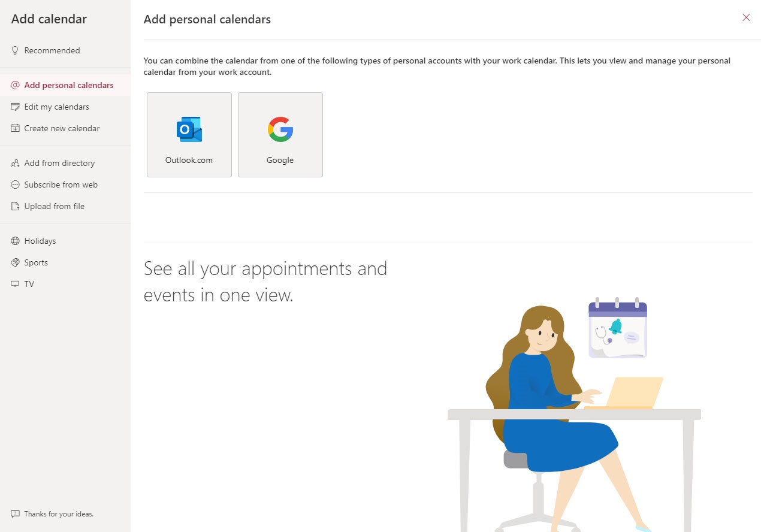The image size is (761, 532).
Task: Click the file icon for Upload from file
Action: pyautogui.click(x=16, y=206)
